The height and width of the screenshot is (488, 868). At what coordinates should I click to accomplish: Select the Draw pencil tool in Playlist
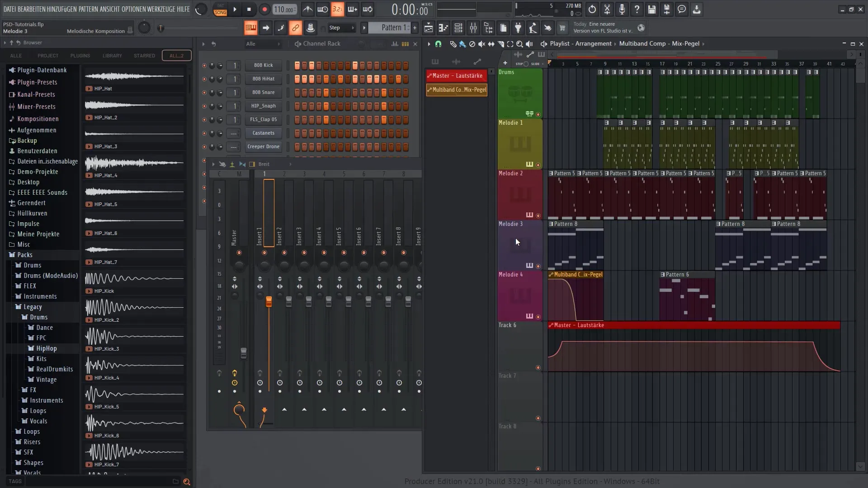(453, 44)
